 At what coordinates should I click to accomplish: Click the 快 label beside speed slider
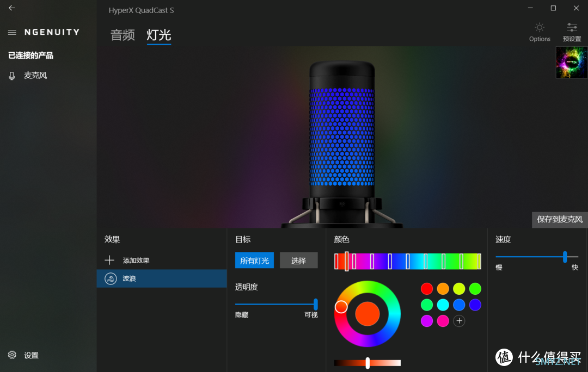(x=575, y=268)
